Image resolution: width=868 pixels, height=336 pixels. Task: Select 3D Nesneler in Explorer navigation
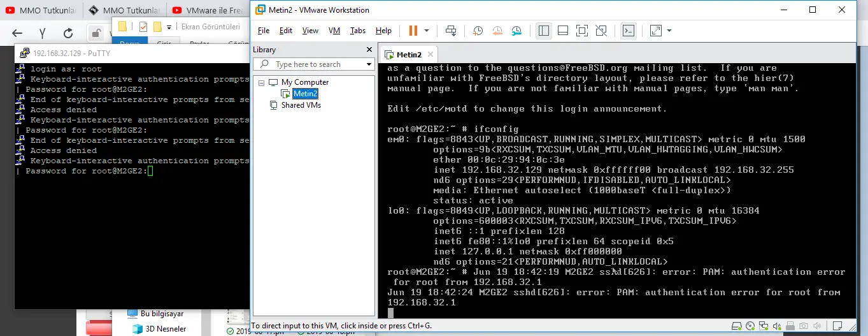(166, 329)
